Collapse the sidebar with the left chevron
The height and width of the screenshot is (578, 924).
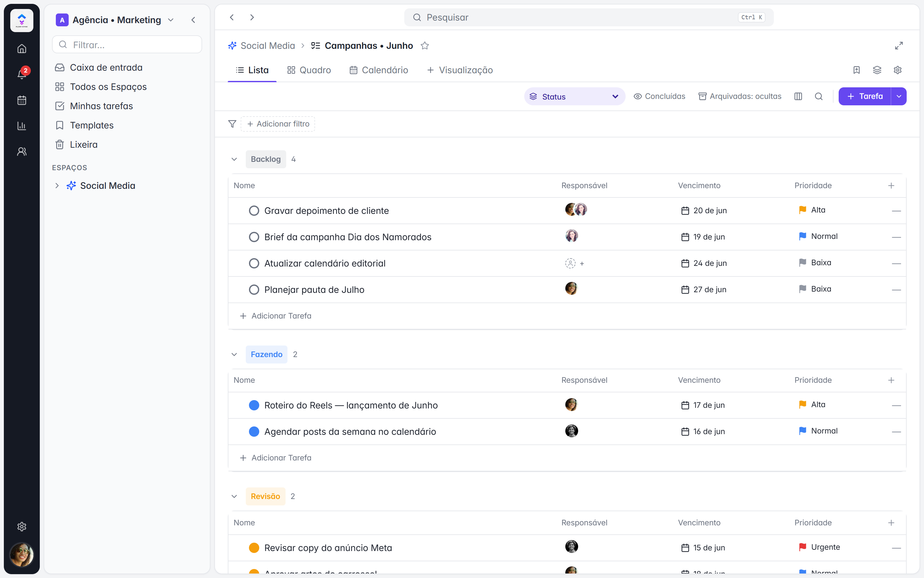193,20
